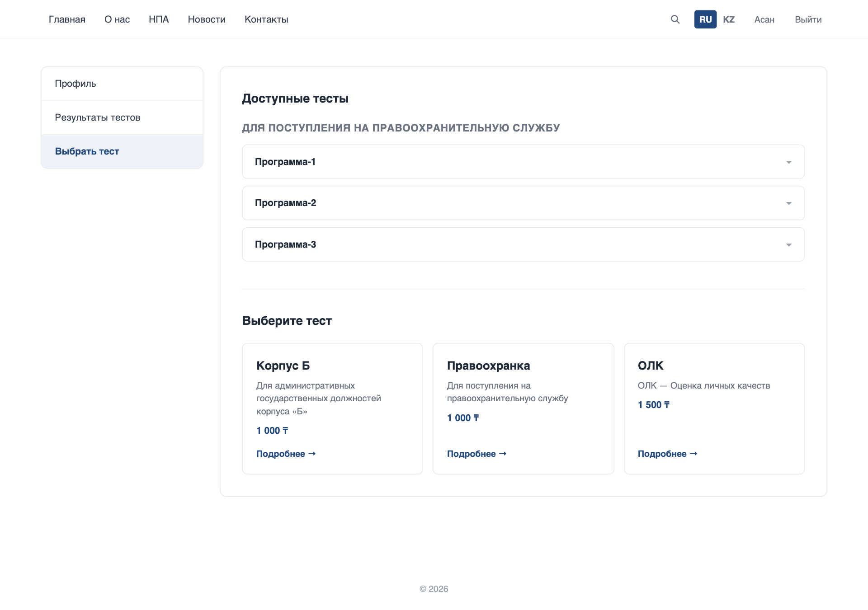868x610 pixels.
Task: Expand the Программа-2 dropdown arrow
Action: tap(789, 203)
